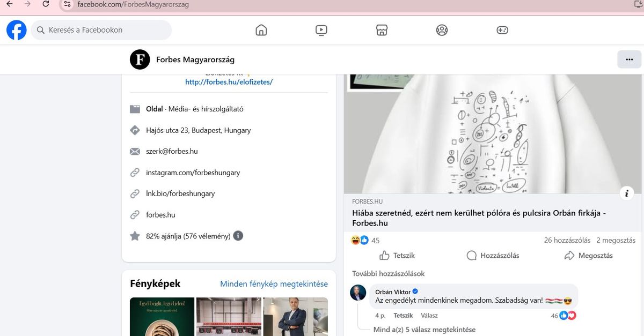This screenshot has height=336, width=644.
Task: Click the Média- és hírszolgáltató category text
Action: tap(206, 109)
